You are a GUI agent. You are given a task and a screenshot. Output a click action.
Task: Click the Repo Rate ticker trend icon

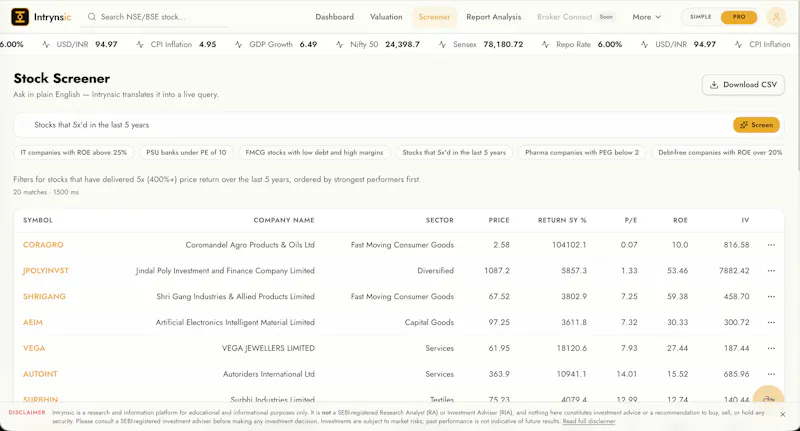coord(545,44)
